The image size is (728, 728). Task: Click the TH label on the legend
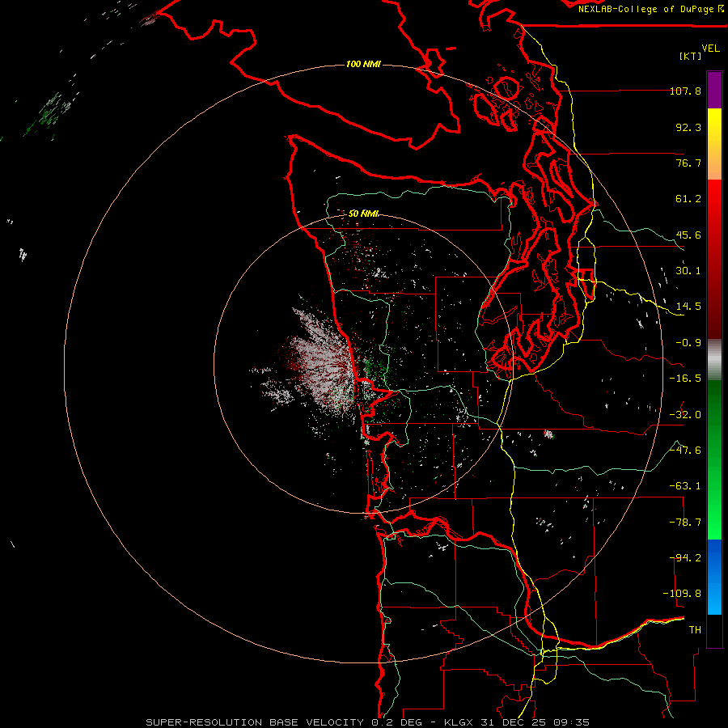pyautogui.click(x=695, y=629)
